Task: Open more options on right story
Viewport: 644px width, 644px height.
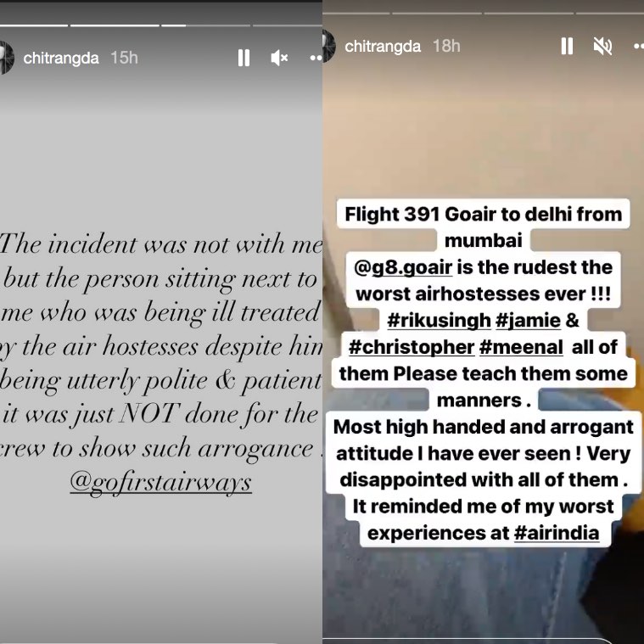Action: pyautogui.click(x=639, y=46)
